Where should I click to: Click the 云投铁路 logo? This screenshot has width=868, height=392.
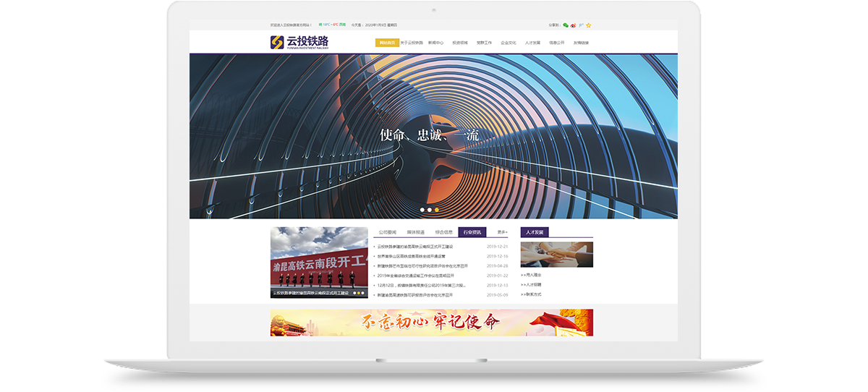299,43
